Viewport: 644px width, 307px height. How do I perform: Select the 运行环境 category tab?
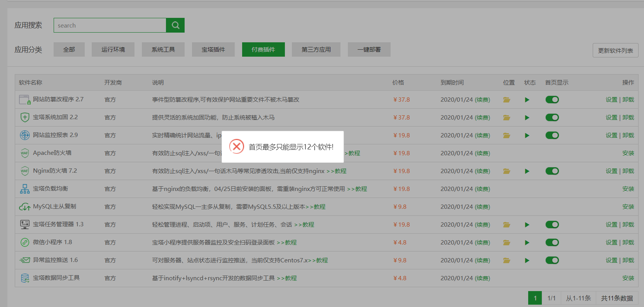[113, 50]
